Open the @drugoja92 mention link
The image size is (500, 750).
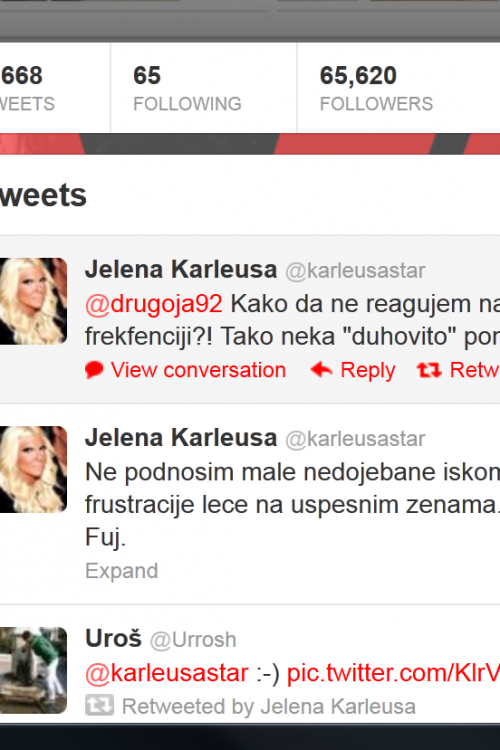(154, 304)
